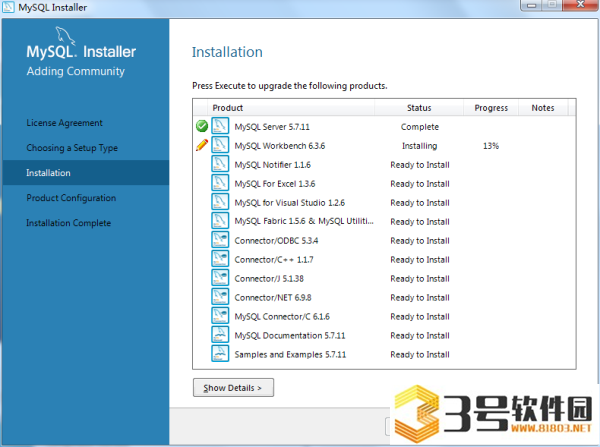This screenshot has height=447, width=600.
Task: Click the MySQL Workbench 6.3.6 name
Action: [280, 146]
